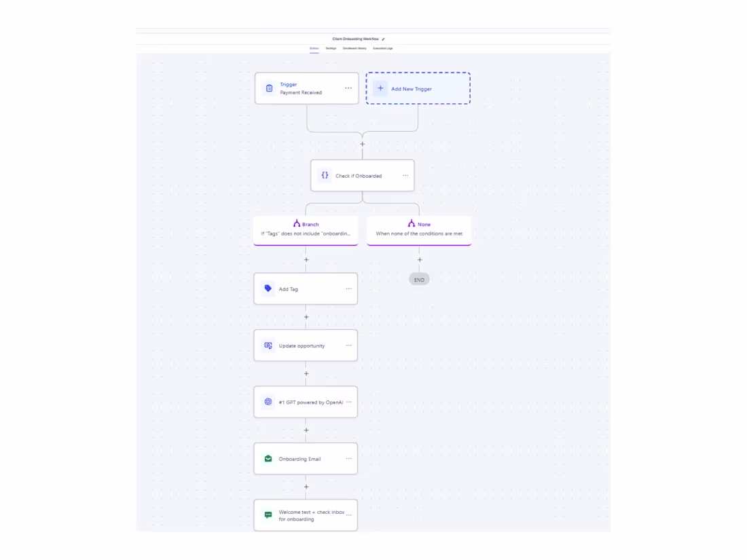Viewport: 747px width, 560px height.
Task: Open the Execution Logs tab
Action: click(x=383, y=48)
